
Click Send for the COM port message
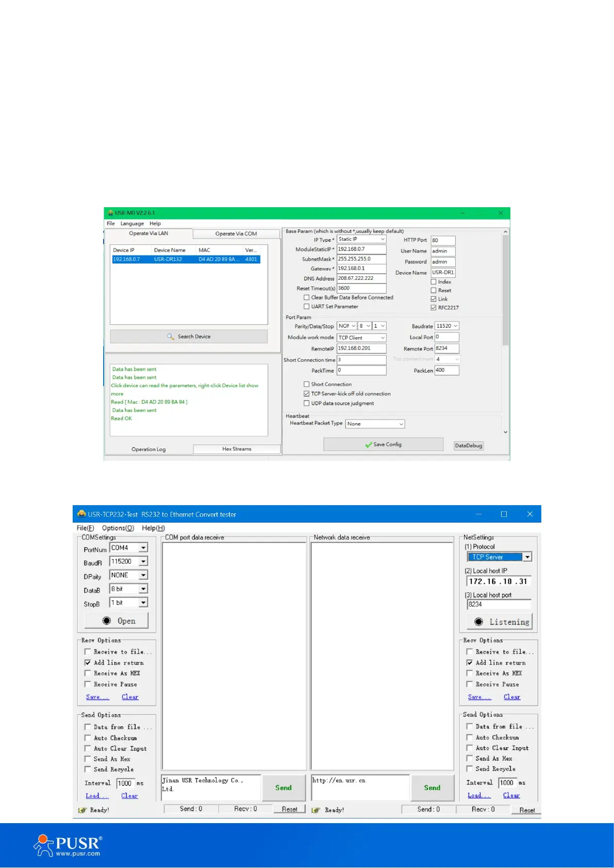pos(283,788)
